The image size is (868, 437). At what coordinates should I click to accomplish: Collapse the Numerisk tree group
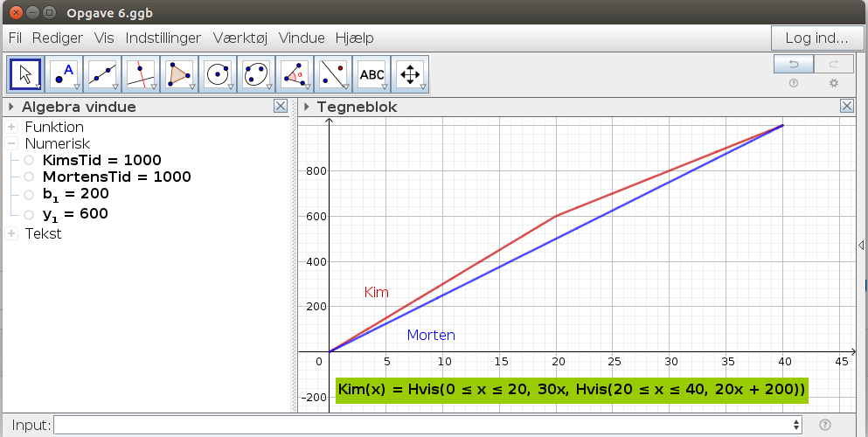point(11,143)
